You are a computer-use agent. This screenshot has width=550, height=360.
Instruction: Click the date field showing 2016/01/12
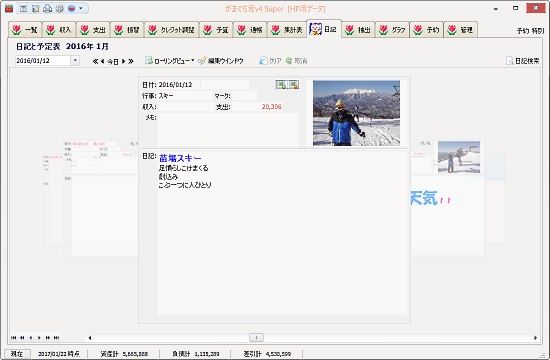pos(42,61)
